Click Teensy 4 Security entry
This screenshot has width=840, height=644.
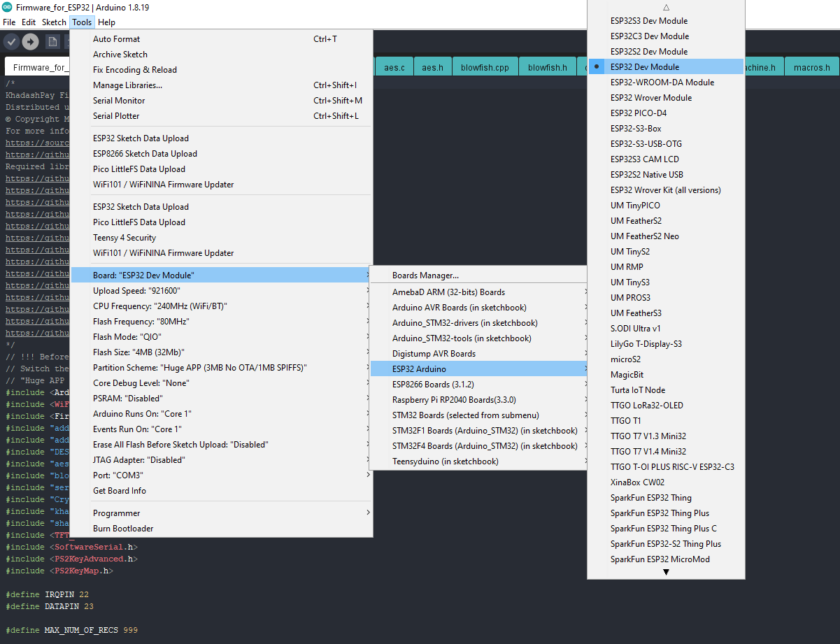pyautogui.click(x=222, y=238)
